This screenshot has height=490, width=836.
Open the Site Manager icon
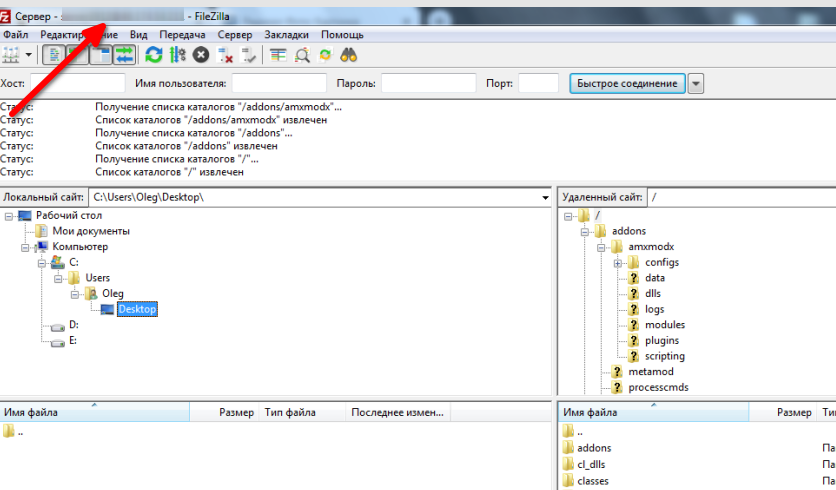(x=11, y=55)
